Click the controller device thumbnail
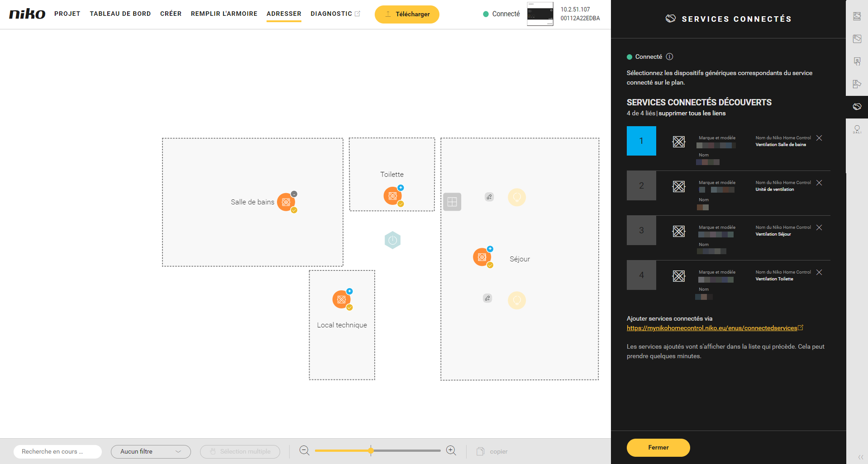This screenshot has width=868, height=464. click(x=540, y=14)
